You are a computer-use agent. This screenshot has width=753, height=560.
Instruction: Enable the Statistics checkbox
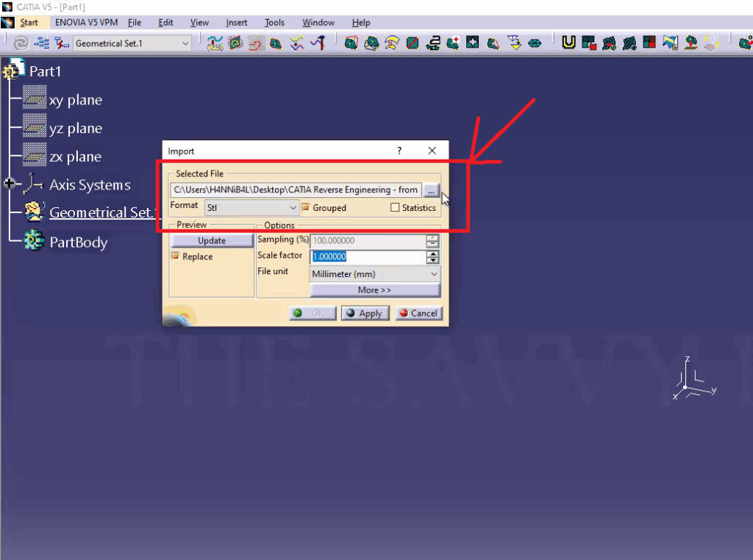tap(395, 208)
